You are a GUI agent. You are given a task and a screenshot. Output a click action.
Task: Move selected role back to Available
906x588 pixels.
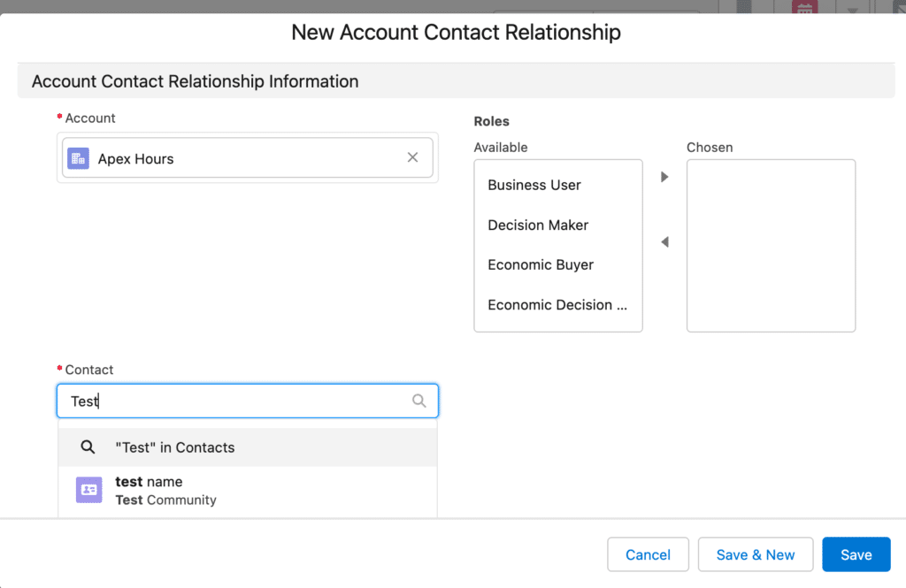pos(664,242)
